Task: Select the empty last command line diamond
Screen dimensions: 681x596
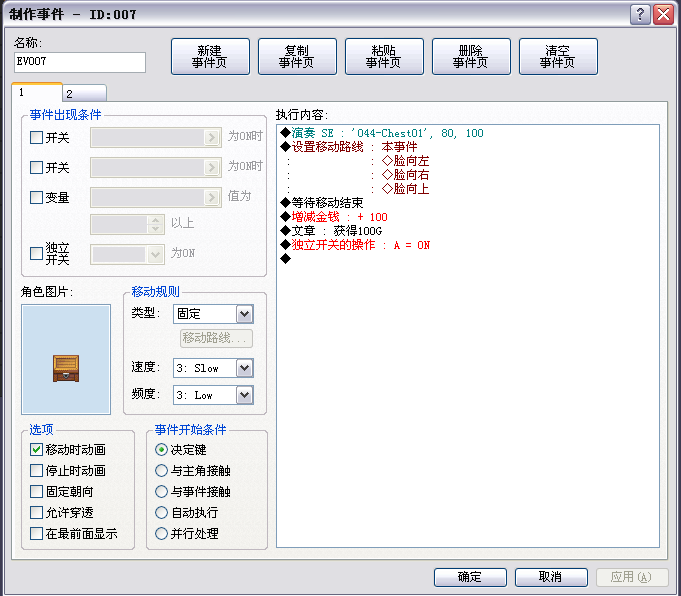Action: [285, 259]
